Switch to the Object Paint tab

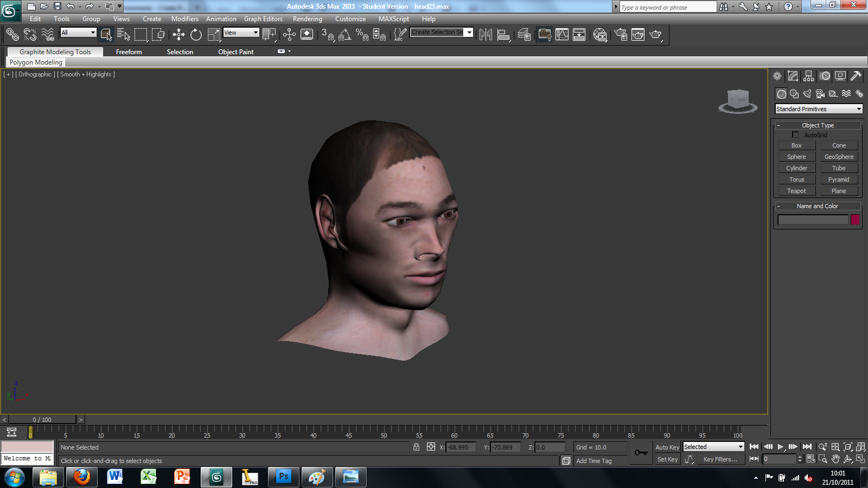pyautogui.click(x=235, y=52)
